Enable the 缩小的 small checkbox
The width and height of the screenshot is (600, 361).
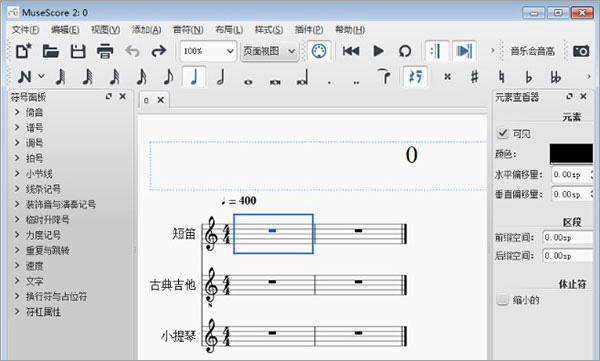click(x=502, y=300)
